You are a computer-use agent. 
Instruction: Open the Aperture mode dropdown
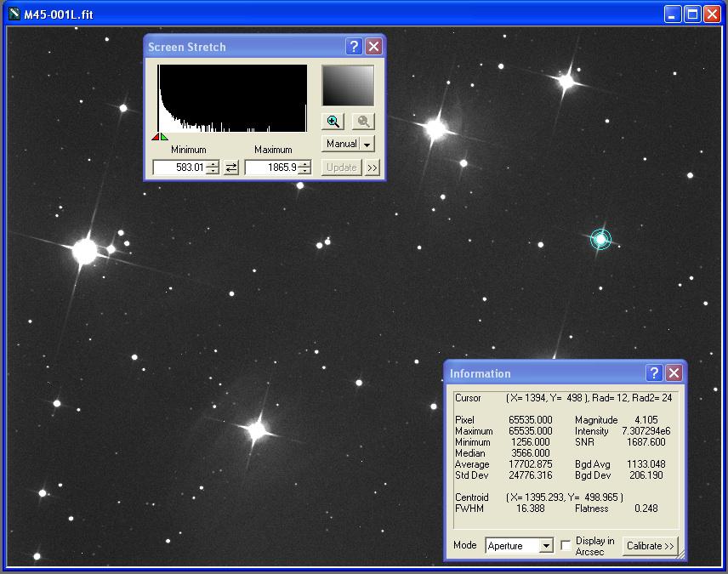coord(546,546)
